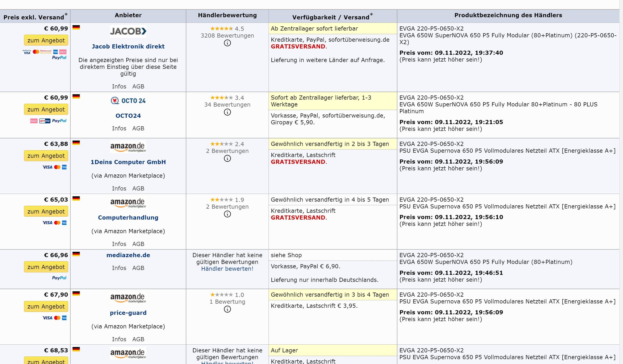Click giropay logo under OCTO24 offer
The height and width of the screenshot is (364, 623).
45,121
